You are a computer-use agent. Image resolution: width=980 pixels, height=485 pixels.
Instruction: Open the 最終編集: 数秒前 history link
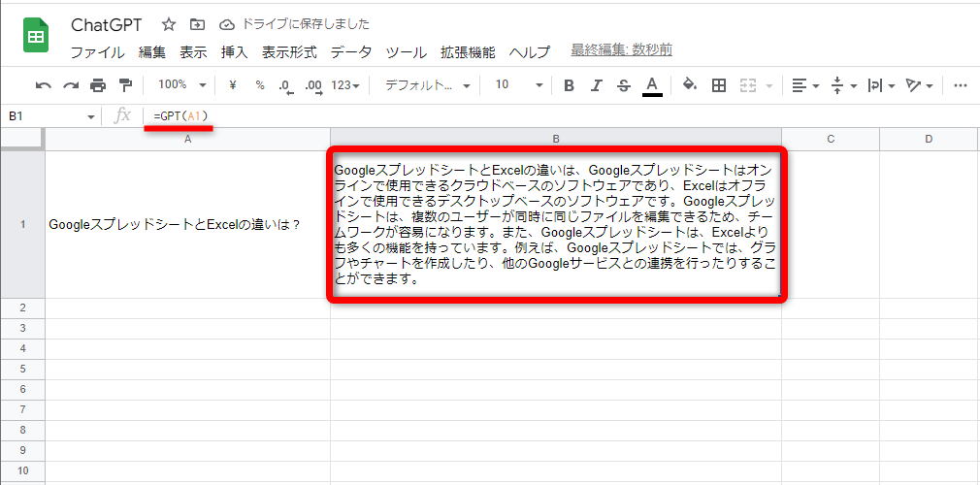(622, 50)
